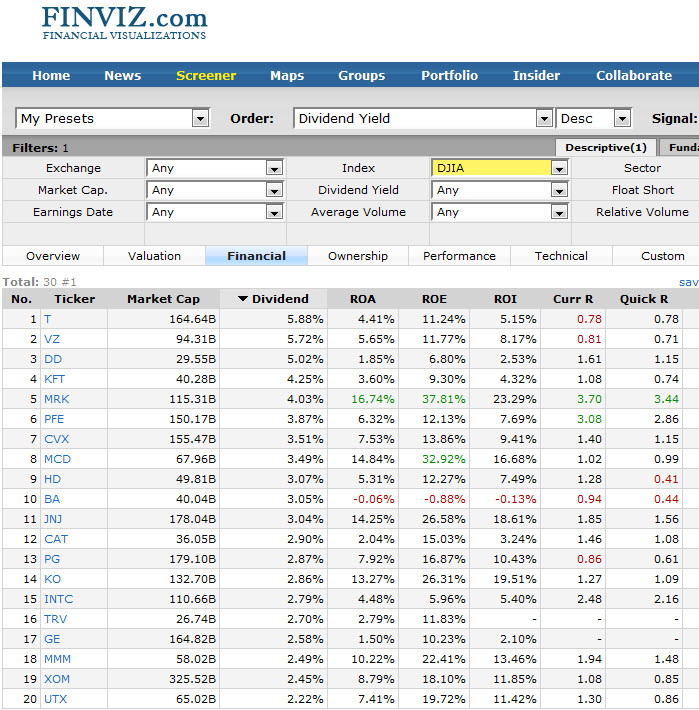This screenshot has height=710, width=699.
Task: Click BA's red -0.06% ROA value
Action: coord(373,499)
